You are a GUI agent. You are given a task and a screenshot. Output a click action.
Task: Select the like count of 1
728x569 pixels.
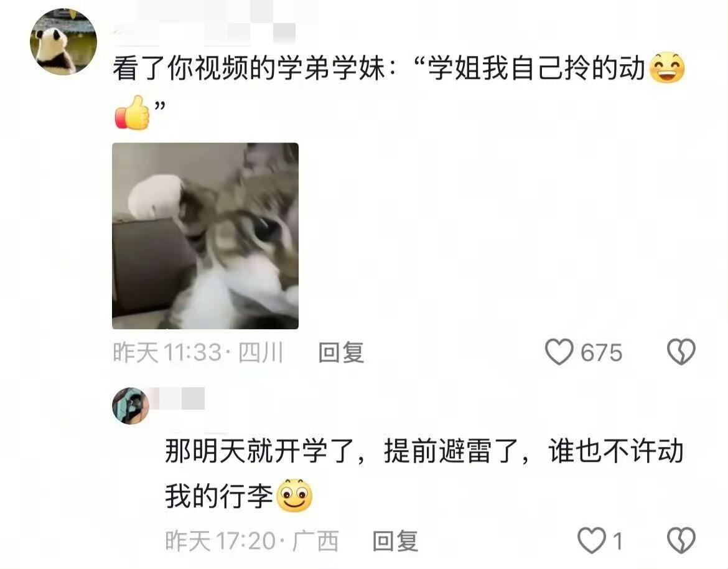point(617,541)
